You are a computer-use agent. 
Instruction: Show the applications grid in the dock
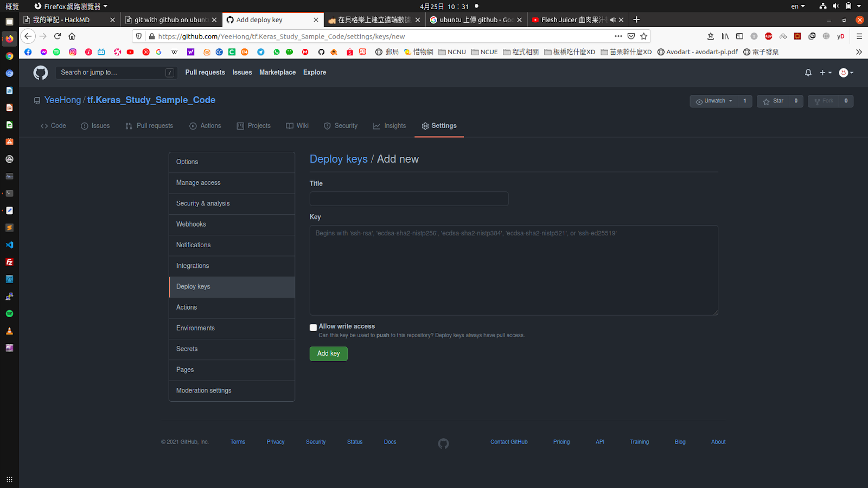(9, 479)
